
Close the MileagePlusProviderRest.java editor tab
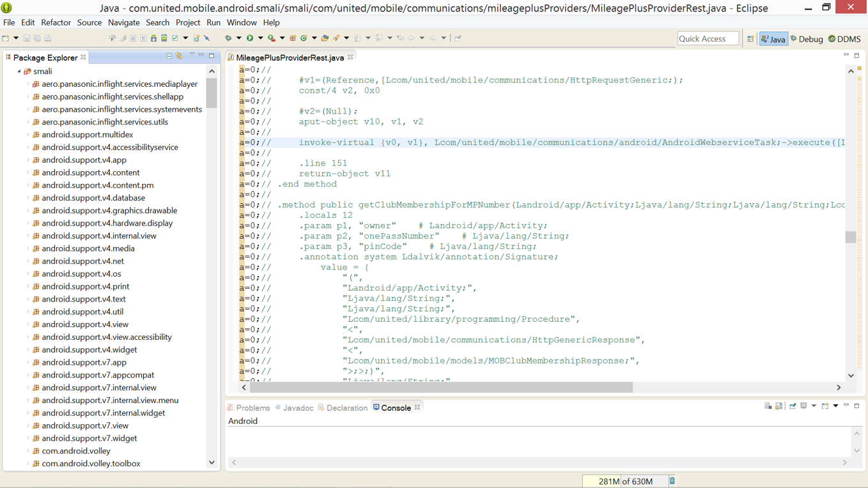tap(350, 57)
